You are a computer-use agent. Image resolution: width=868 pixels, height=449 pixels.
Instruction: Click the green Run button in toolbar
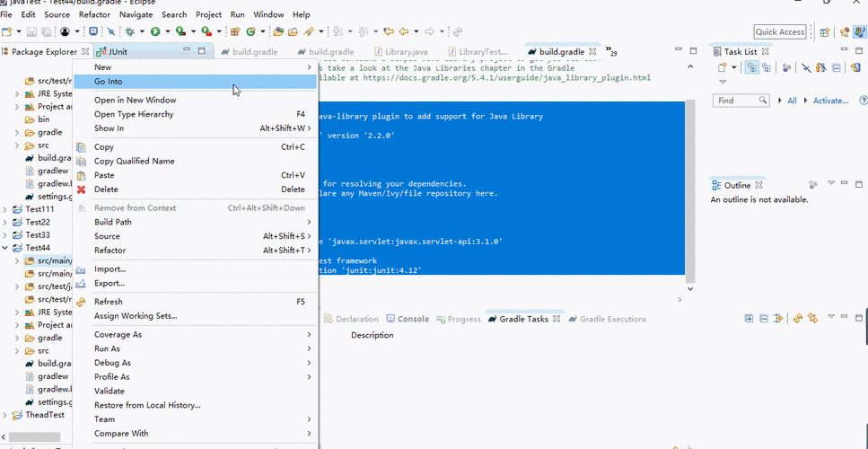coord(155,31)
